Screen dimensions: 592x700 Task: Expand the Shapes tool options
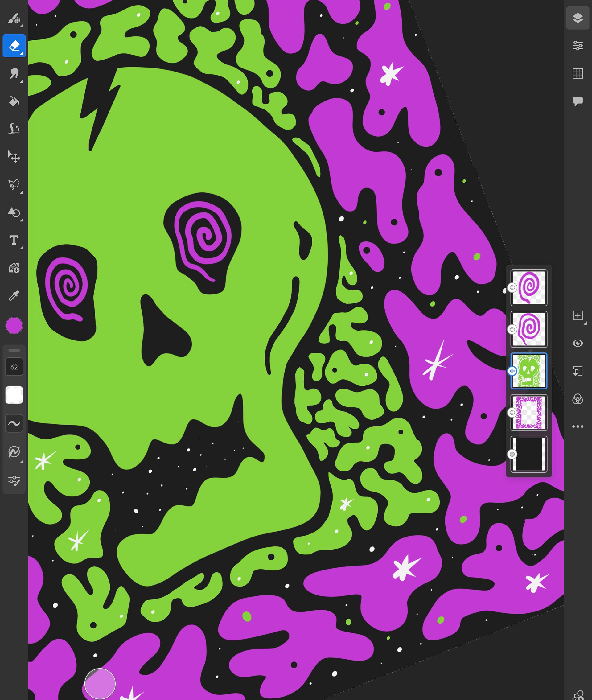[x=22, y=220]
